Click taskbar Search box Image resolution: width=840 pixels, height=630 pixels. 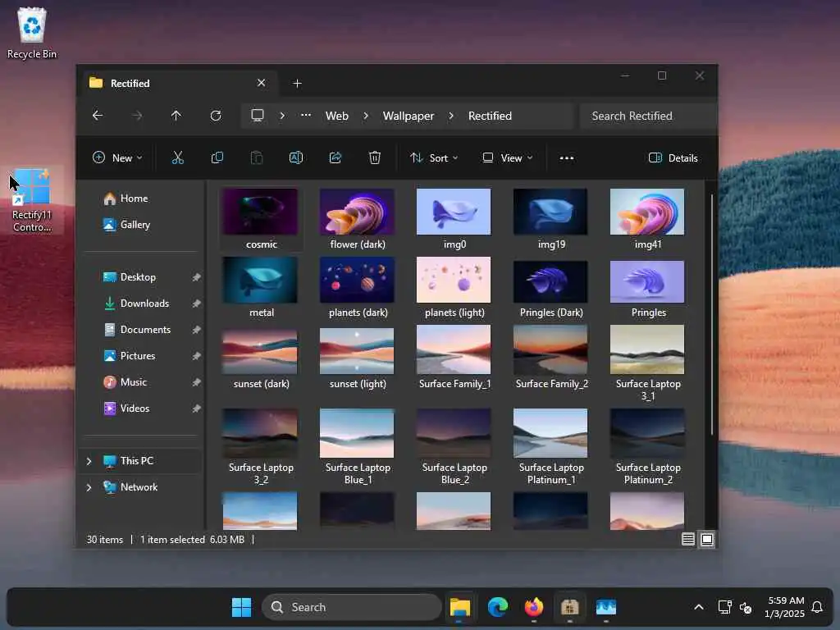click(351, 607)
